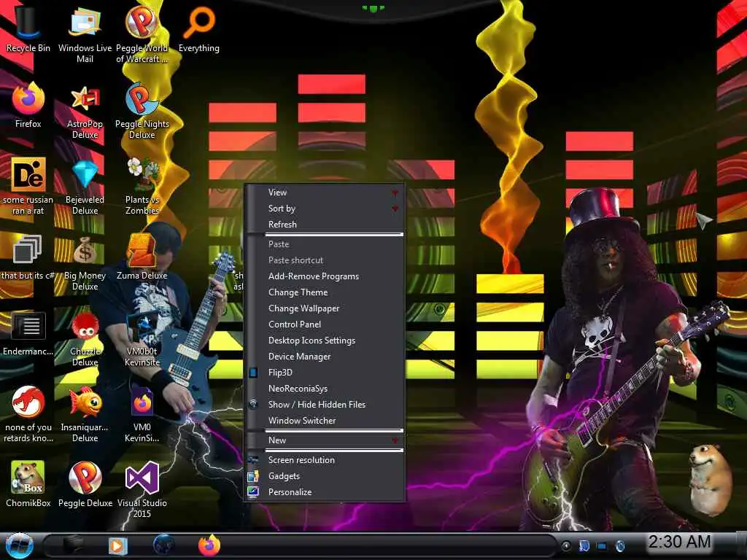Open Screen resolution from context menu

[325, 460]
